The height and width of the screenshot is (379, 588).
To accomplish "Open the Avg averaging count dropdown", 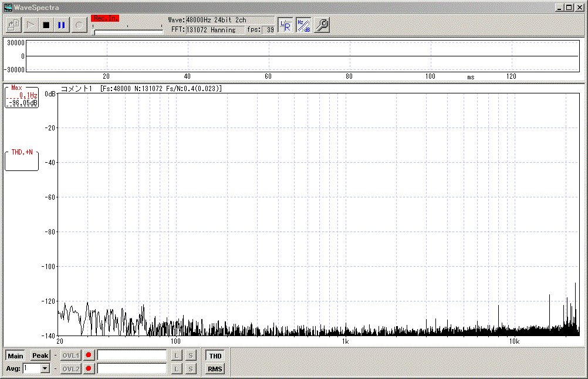I will pos(45,368).
